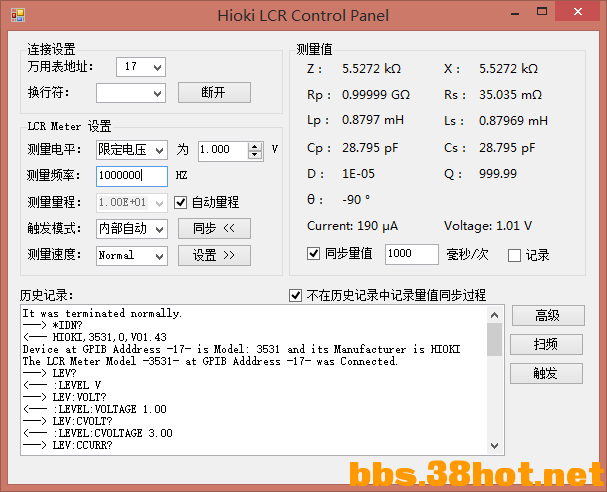The width and height of the screenshot is (607, 492).
Task: Open the 触发模式 dropdown showing 内部自动
Action: pos(132,229)
